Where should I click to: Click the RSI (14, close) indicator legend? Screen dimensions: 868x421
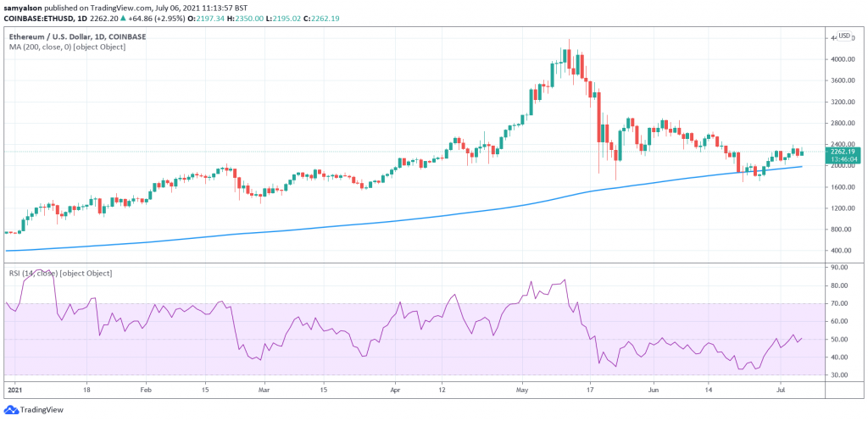[60, 273]
